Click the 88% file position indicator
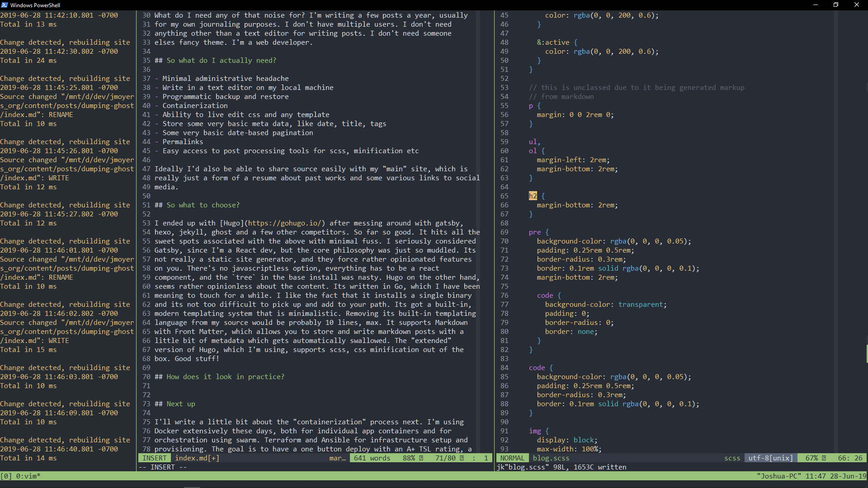The height and width of the screenshot is (488, 868). tap(409, 458)
